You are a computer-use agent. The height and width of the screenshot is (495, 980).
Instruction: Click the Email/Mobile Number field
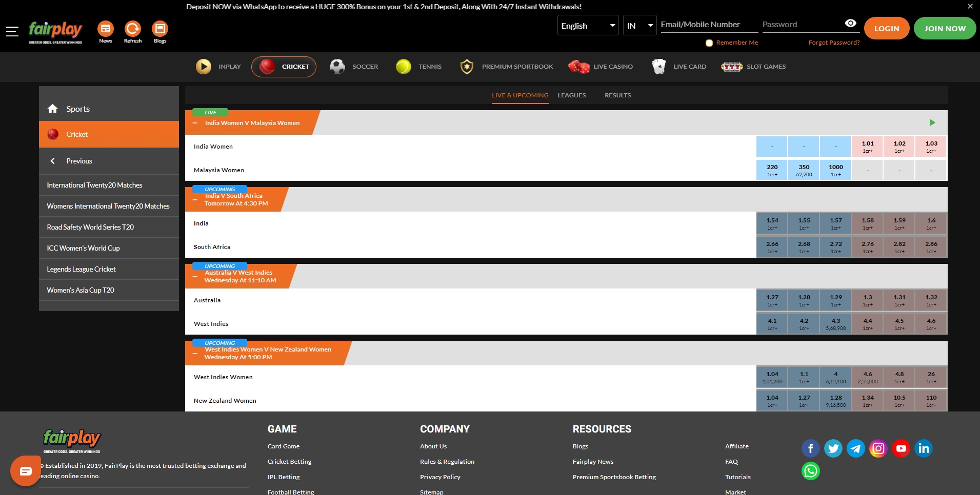click(x=709, y=25)
